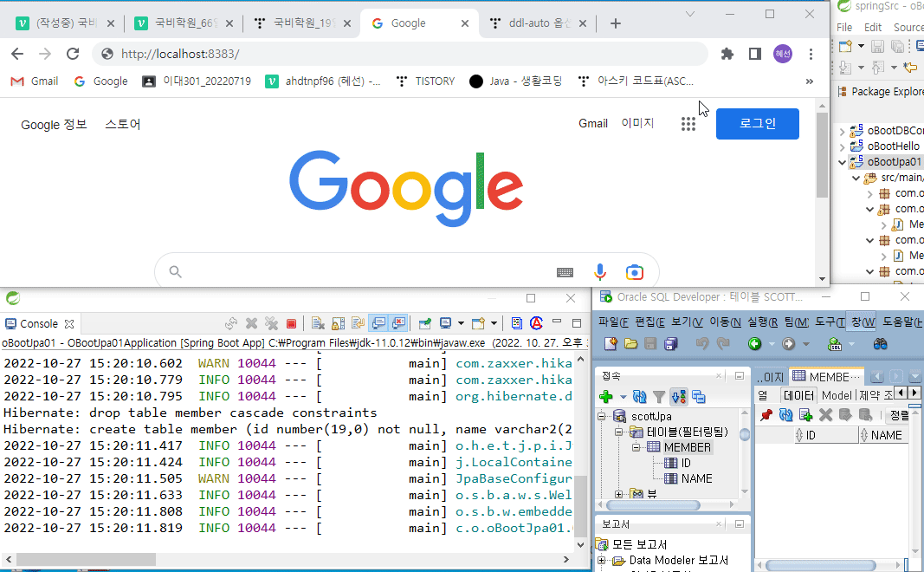Click the Chrome extensions puzzle icon

coord(727,55)
